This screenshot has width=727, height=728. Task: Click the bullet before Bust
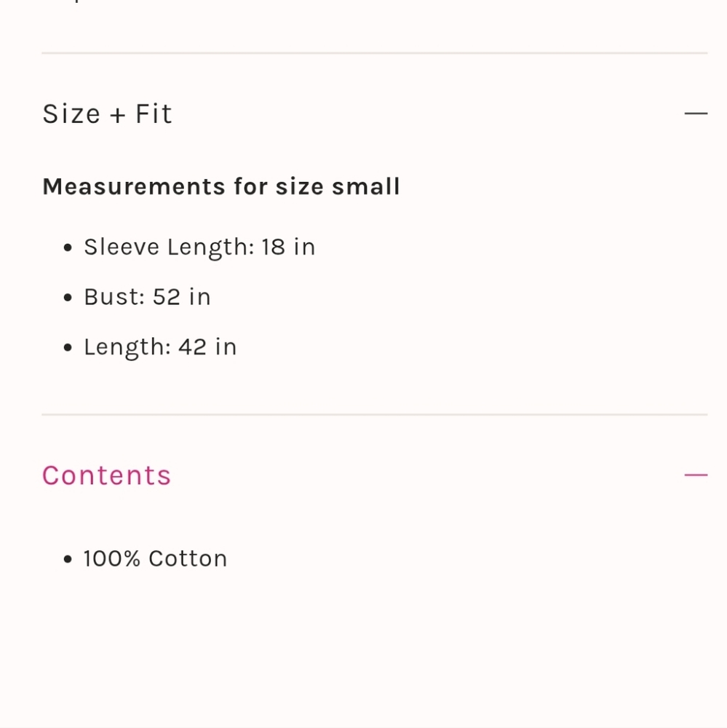(68, 297)
